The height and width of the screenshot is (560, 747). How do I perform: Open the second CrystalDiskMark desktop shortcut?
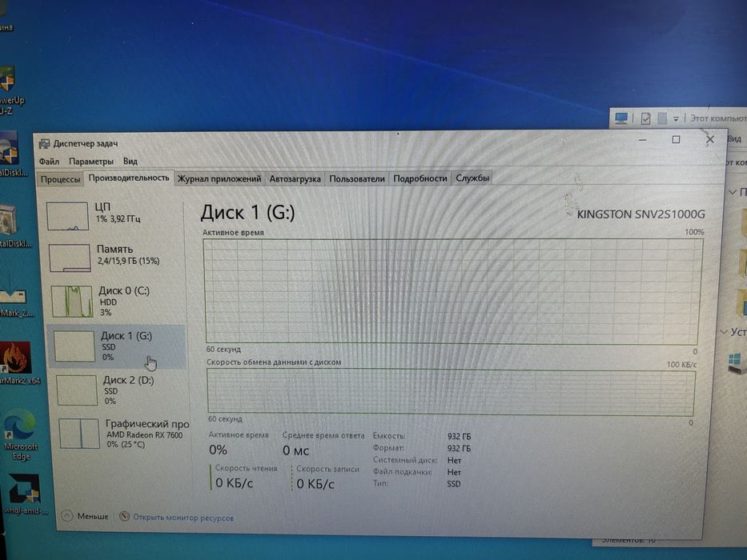[14, 226]
